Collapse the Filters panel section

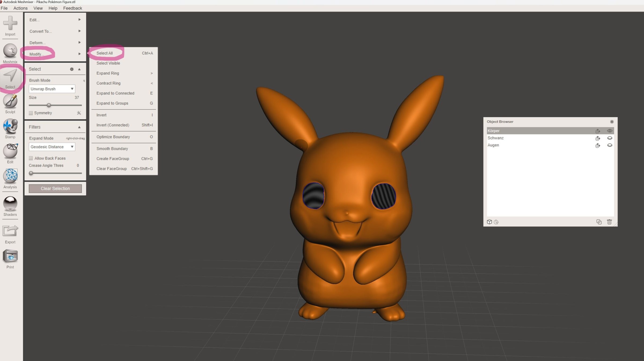point(79,127)
